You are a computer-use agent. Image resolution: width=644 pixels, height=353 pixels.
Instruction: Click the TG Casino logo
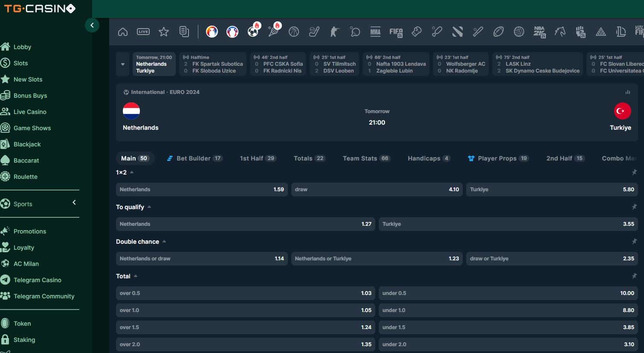[40, 9]
